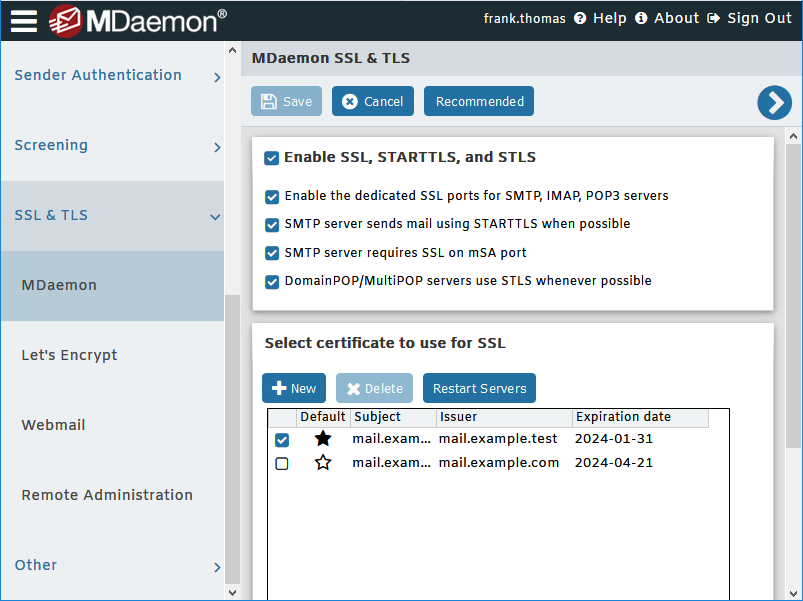
Task: Click the Sign Out icon
Action: pyautogui.click(x=713, y=19)
